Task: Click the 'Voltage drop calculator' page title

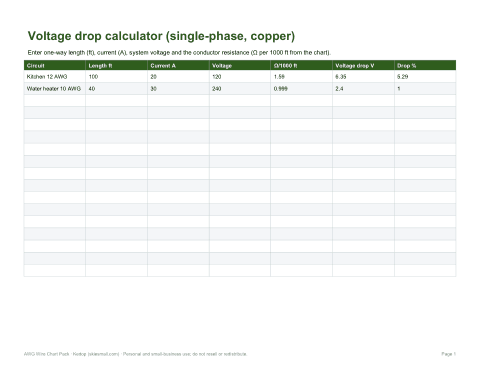Action: (161, 36)
